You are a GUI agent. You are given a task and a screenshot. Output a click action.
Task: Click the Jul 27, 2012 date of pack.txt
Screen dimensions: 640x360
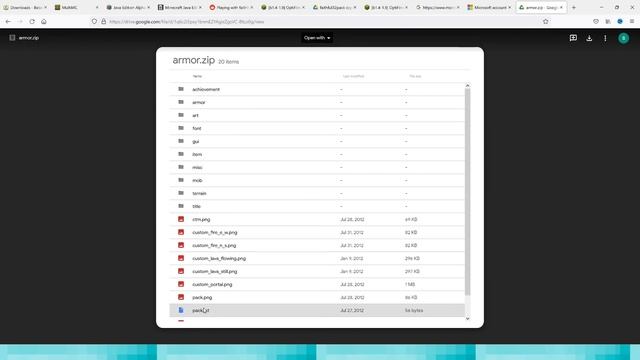point(352,311)
